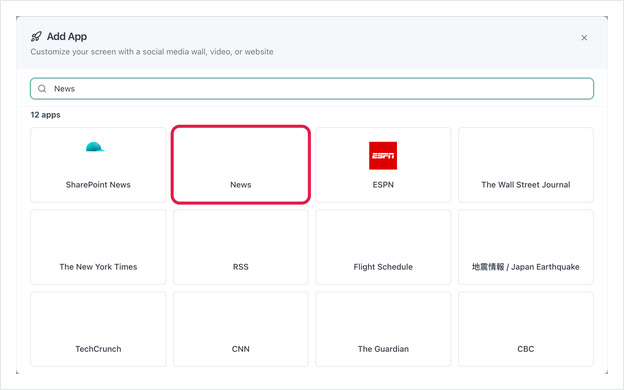Click the '12 apps' count text

point(45,115)
